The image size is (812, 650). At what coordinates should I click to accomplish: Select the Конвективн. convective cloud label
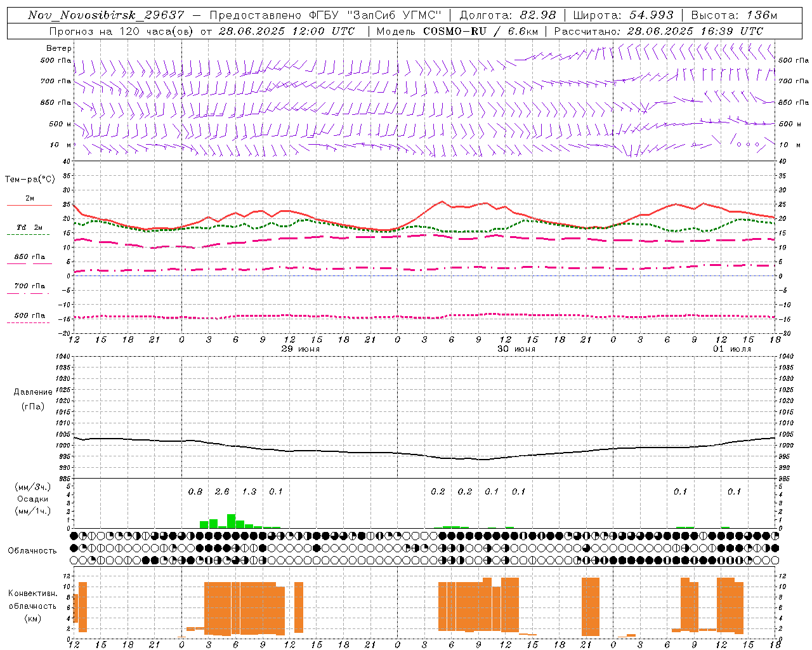point(32,594)
